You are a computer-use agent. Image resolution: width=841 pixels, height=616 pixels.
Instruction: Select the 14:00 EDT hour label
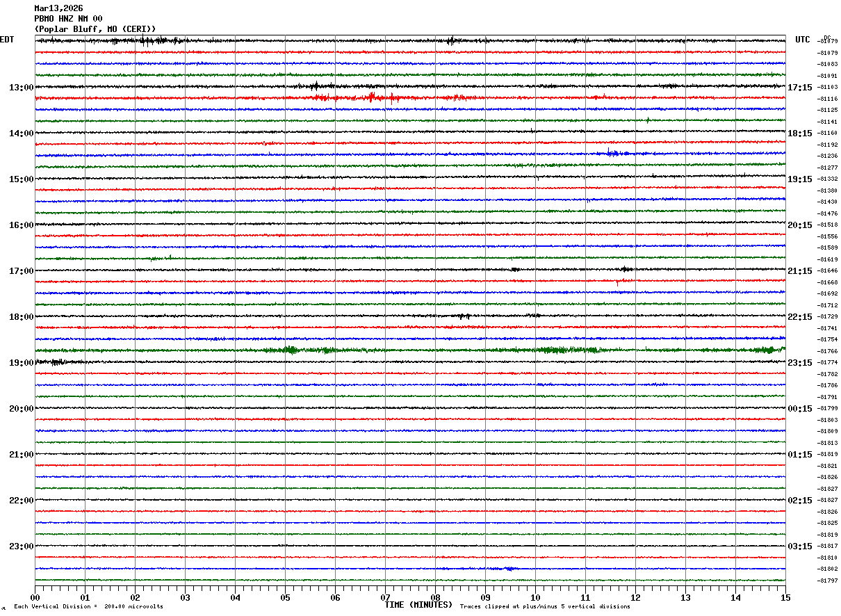22,133
